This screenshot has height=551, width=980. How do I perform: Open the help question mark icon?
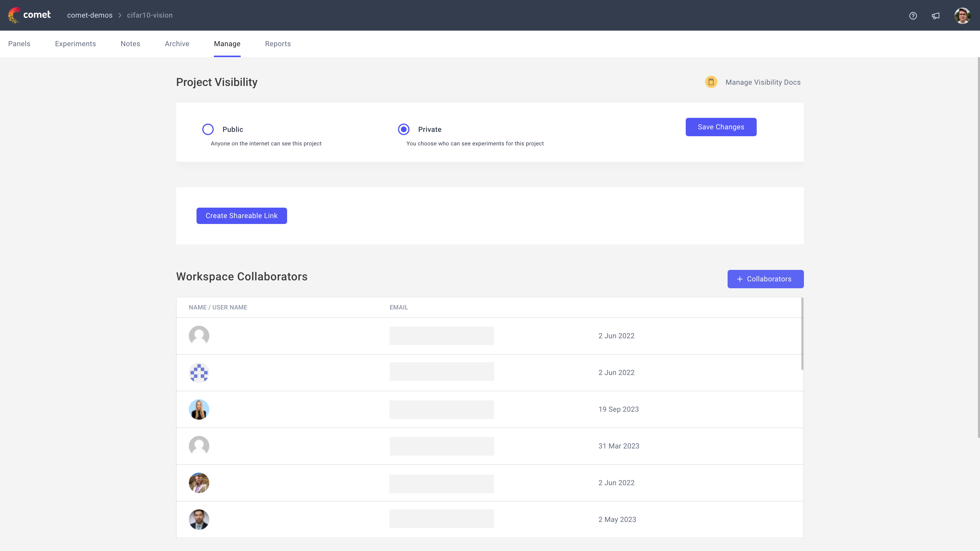913,16
